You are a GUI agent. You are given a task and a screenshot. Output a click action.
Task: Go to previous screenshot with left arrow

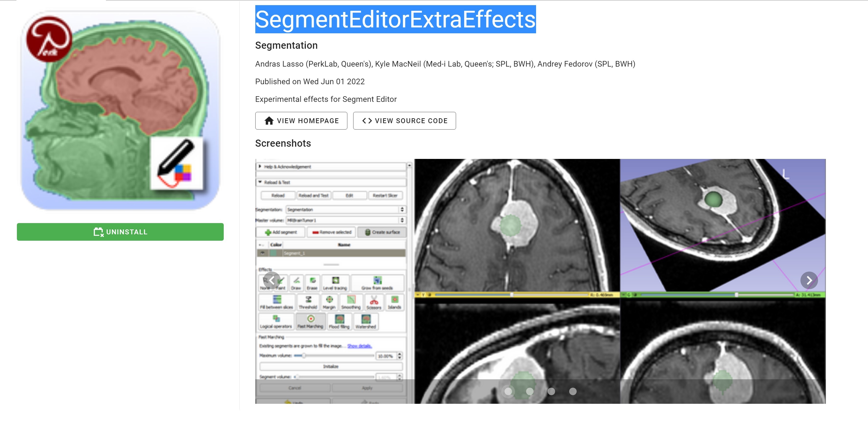coord(272,280)
